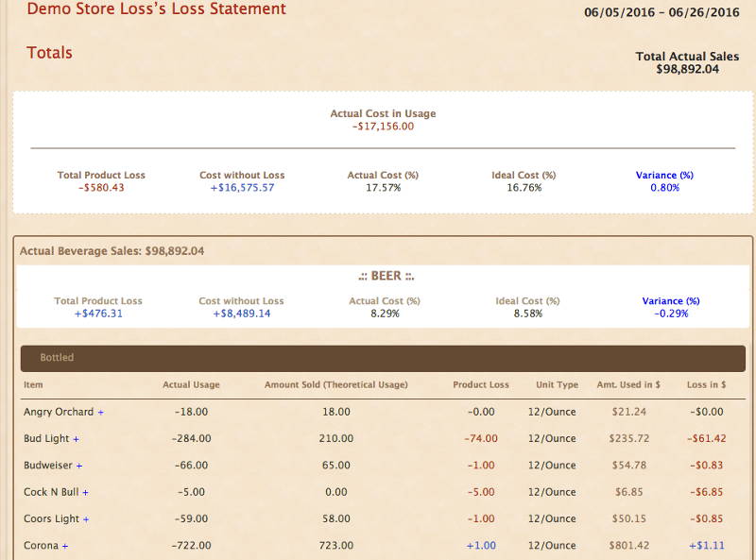The image size is (756, 560).
Task: Expand Budweiser row plus sign
Action: 79,466
